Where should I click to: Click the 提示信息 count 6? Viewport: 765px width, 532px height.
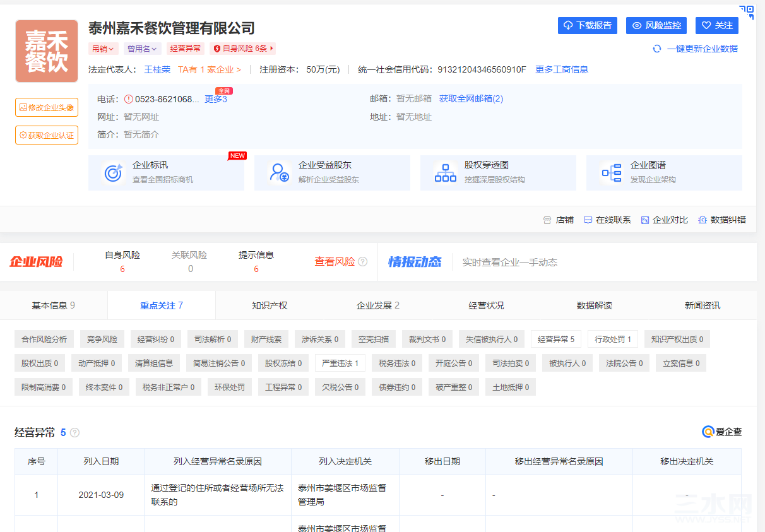(256, 269)
